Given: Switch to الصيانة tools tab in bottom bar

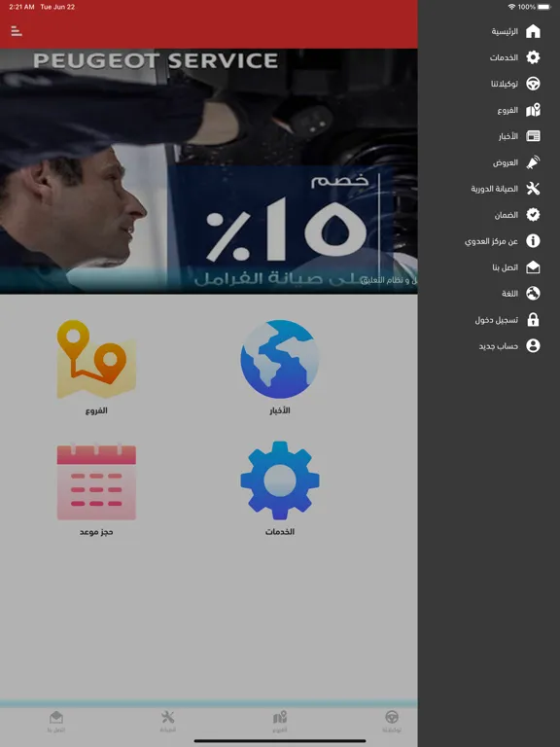Looking at the screenshot, I should click(167, 722).
